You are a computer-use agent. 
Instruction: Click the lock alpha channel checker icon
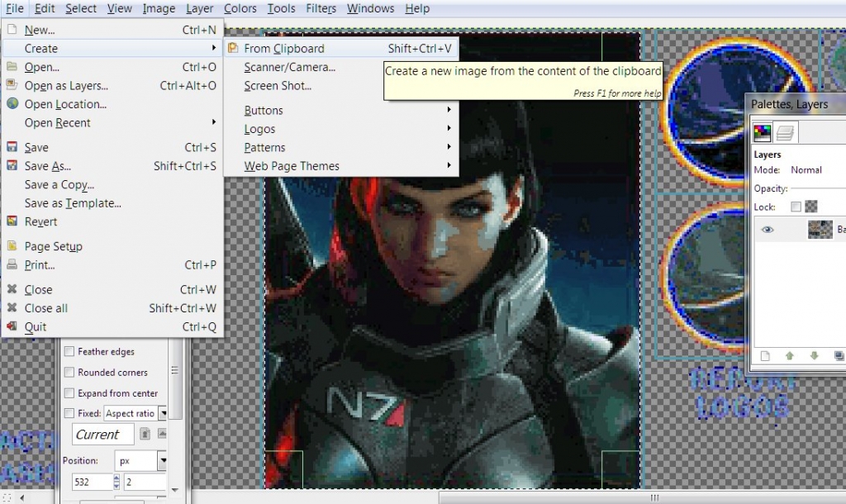(811, 207)
